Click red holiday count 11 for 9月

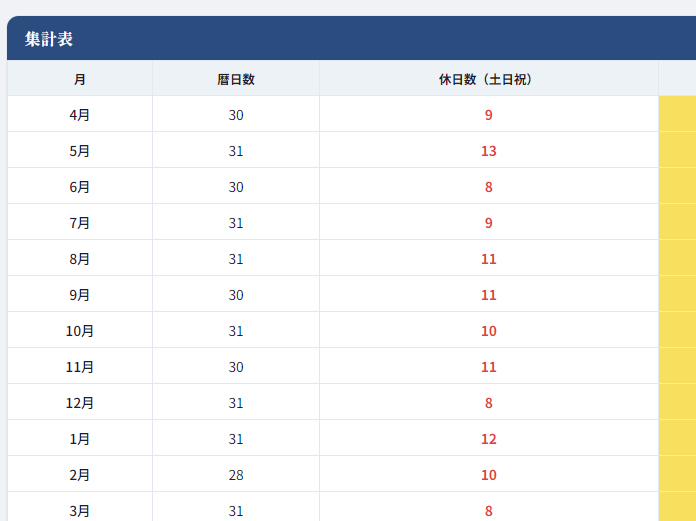(x=489, y=295)
